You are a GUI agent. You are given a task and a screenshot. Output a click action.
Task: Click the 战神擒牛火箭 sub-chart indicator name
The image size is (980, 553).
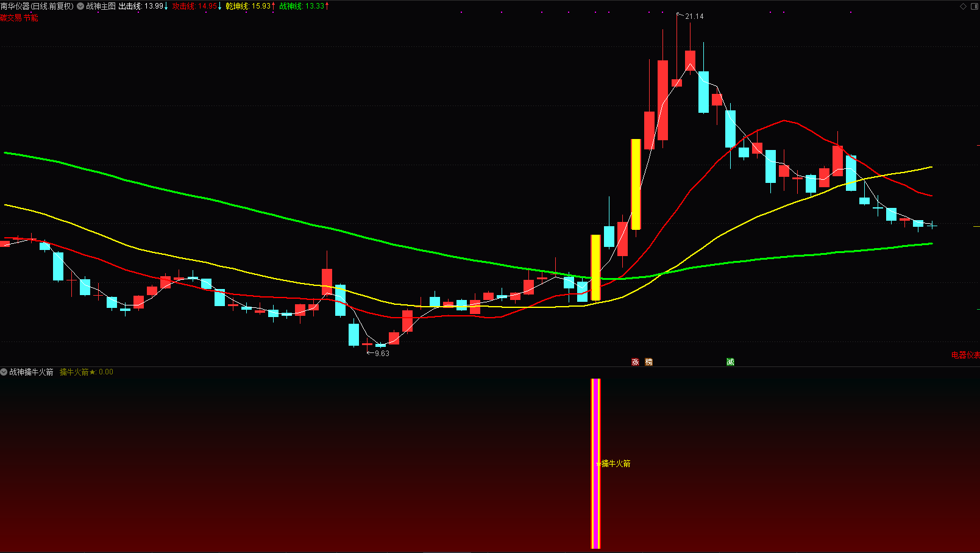coord(32,372)
